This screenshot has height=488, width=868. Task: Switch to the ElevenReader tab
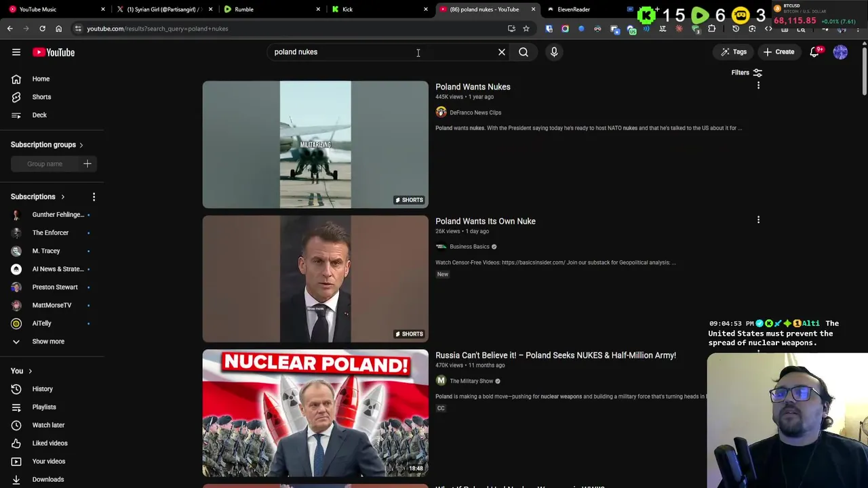click(x=574, y=9)
